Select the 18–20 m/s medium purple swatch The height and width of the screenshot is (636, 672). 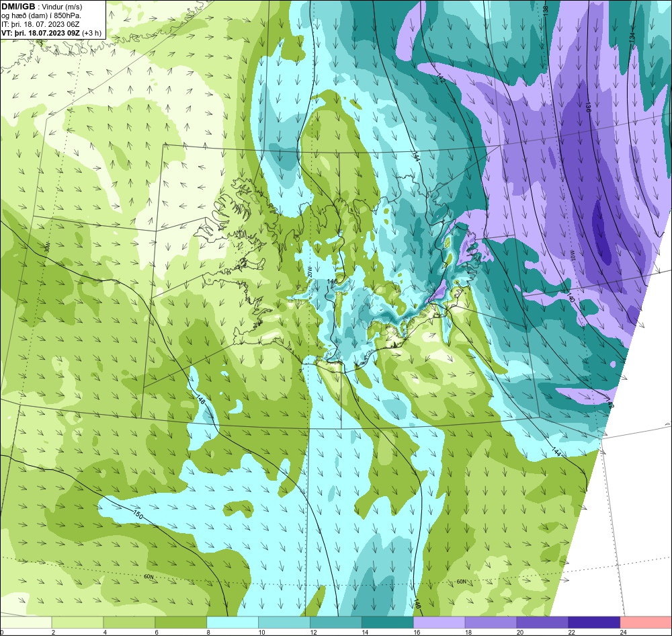click(491, 623)
